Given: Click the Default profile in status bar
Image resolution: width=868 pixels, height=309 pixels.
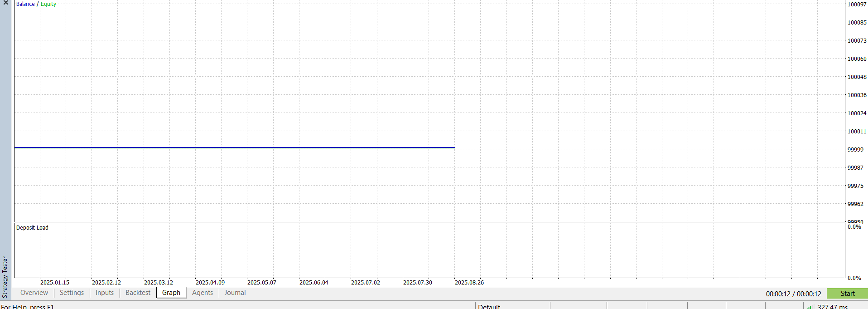Looking at the screenshot, I should tap(489, 307).
